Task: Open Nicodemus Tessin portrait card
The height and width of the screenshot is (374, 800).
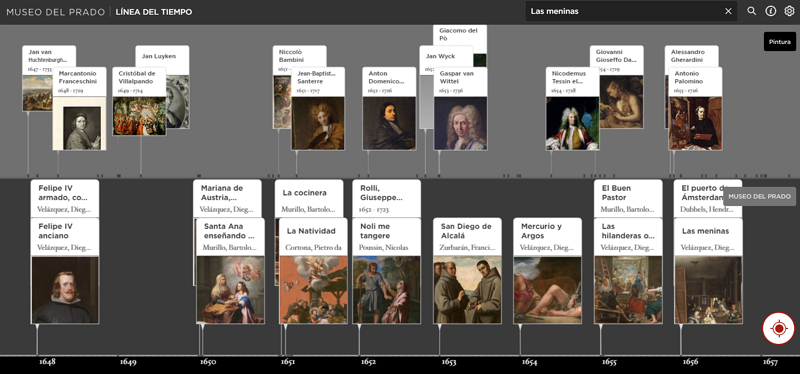Action: [x=572, y=108]
